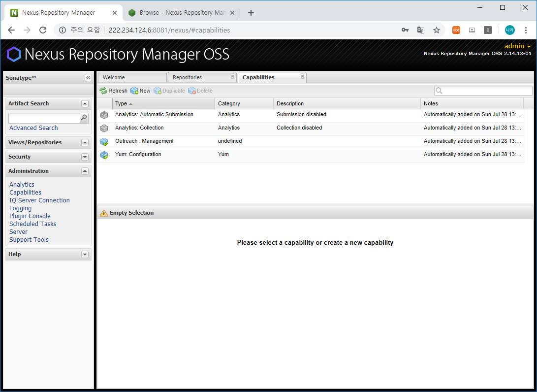Open IQ Server Connection link
Image resolution: width=537 pixels, height=392 pixels.
39,200
